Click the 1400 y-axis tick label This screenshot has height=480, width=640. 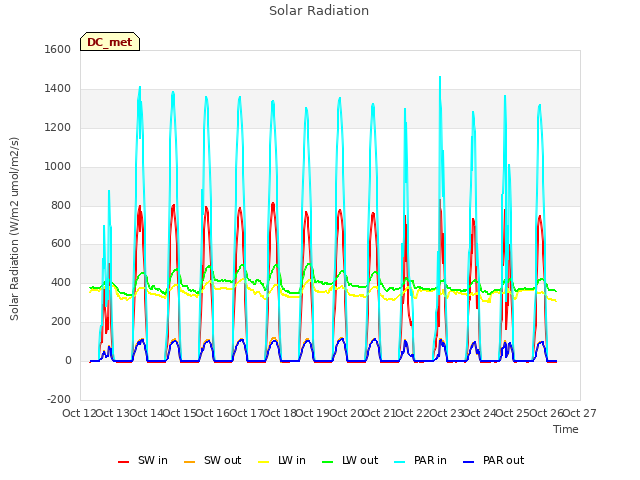(58, 89)
